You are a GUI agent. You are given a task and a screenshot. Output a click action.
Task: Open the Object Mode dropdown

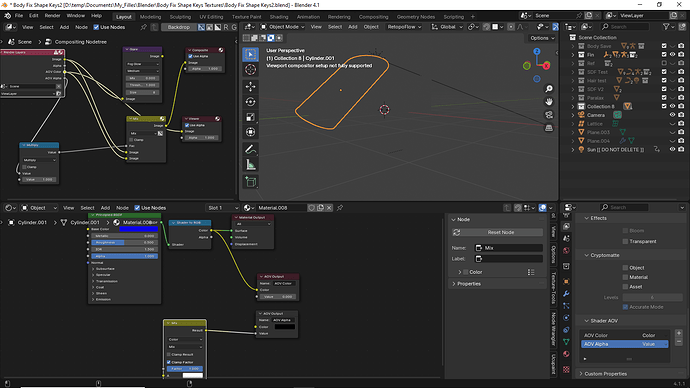(x=283, y=27)
